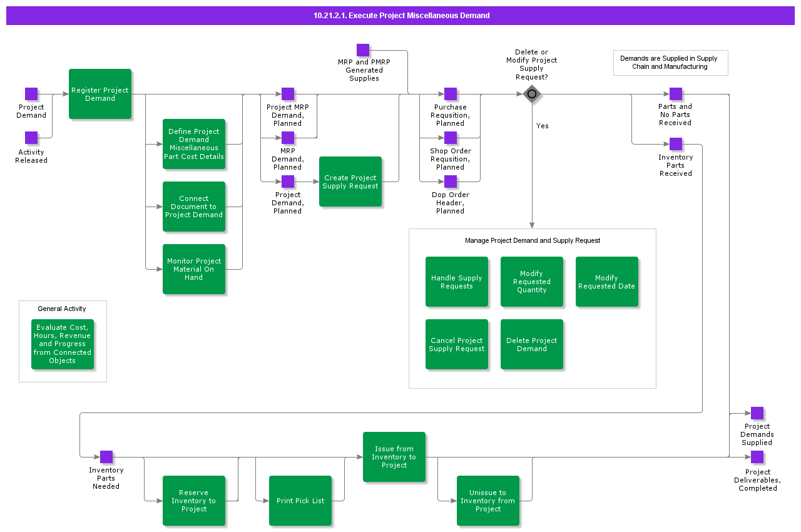Select the MRP Demand, Planned event square
The width and height of the screenshot is (801, 532).
coord(288,138)
